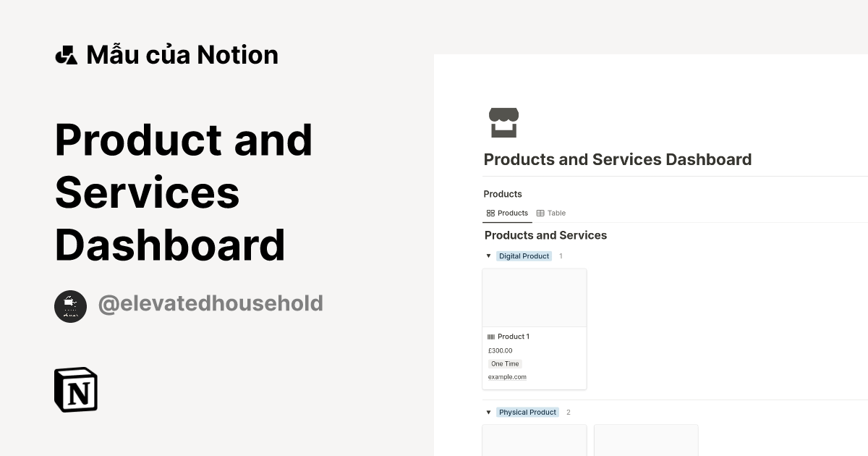Click the barcode icon next to Product 1

tap(491, 336)
